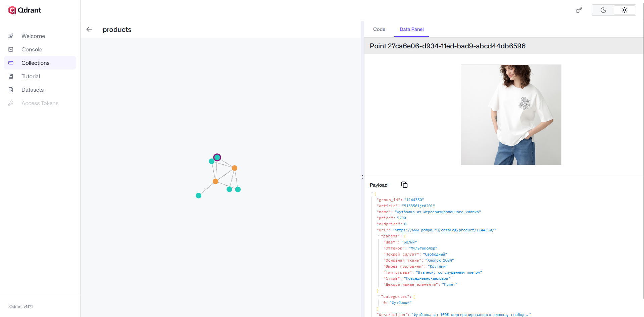This screenshot has height=317, width=644.
Task: Click the lower orange graph node
Action: point(215,181)
